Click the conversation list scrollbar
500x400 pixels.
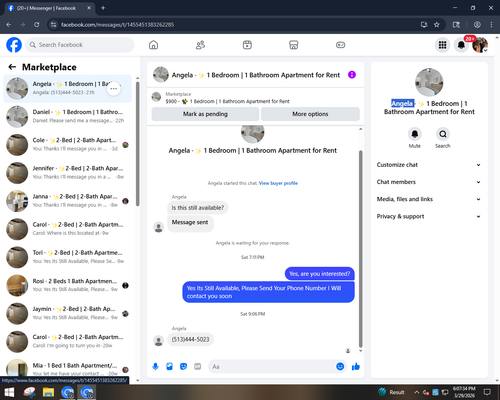[x=138, y=143]
